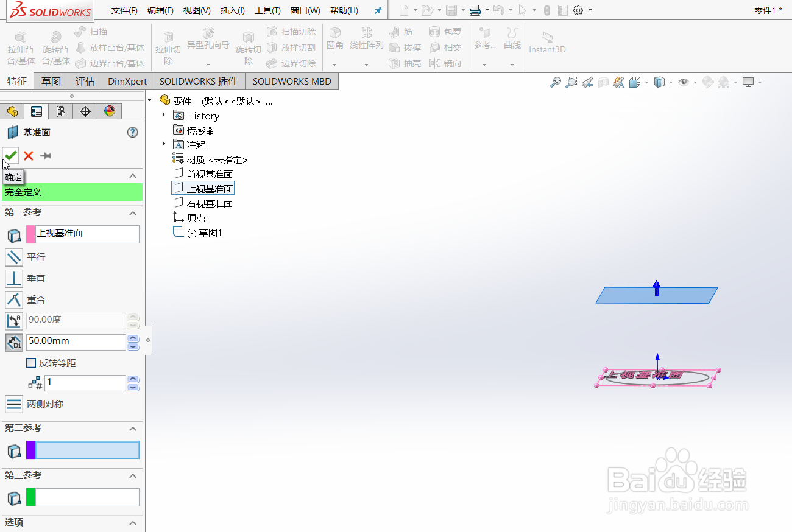Open the 工具(T) menu
792x532 pixels.
click(x=267, y=11)
